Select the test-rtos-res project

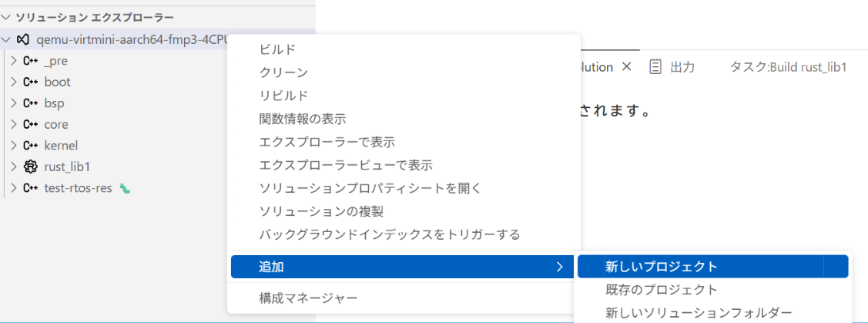tap(79, 187)
